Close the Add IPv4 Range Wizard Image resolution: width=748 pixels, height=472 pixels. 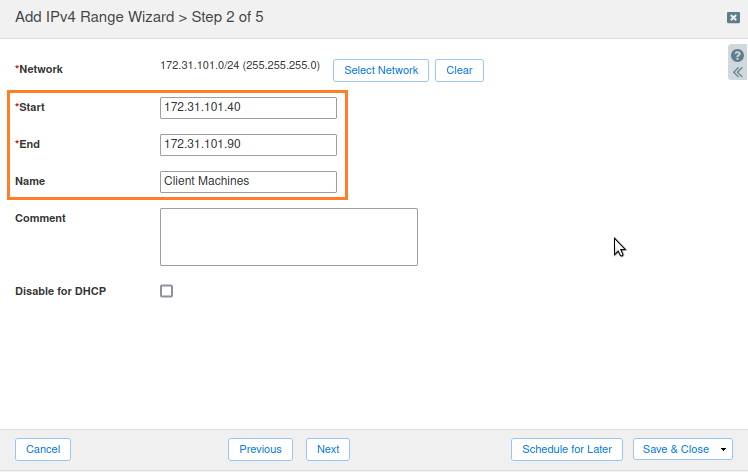(733, 18)
